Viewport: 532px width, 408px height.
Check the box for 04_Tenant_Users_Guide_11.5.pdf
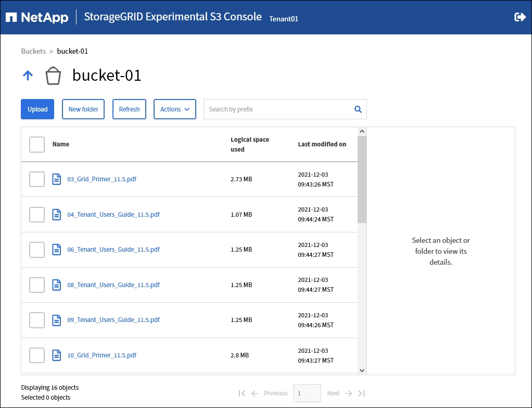37,215
